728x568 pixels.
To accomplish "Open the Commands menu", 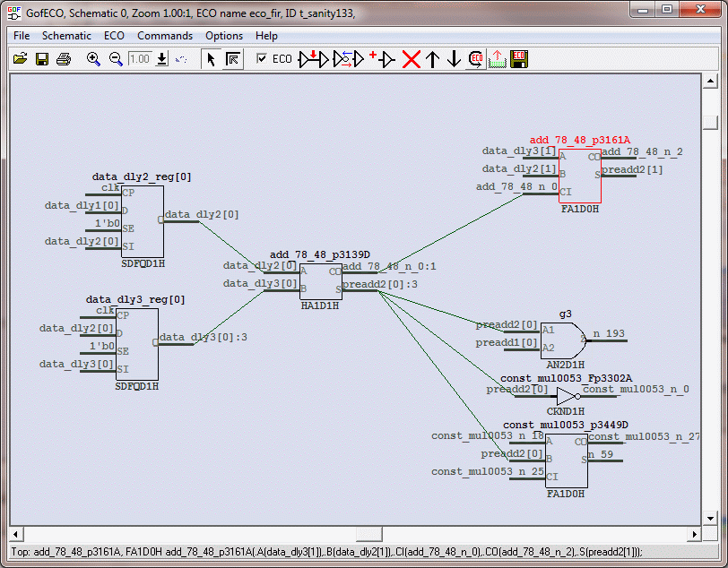I will pyautogui.click(x=164, y=36).
